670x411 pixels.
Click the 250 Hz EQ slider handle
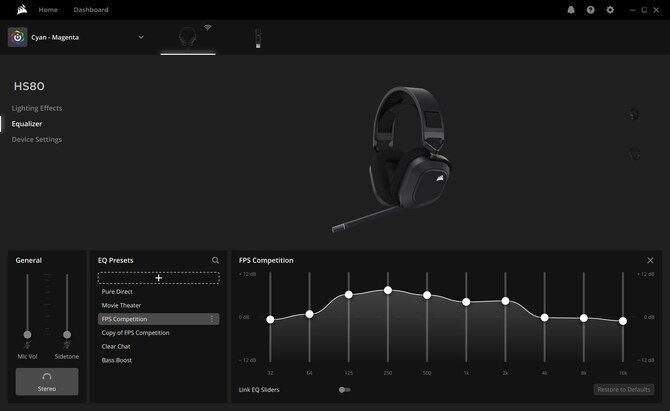pyautogui.click(x=388, y=290)
